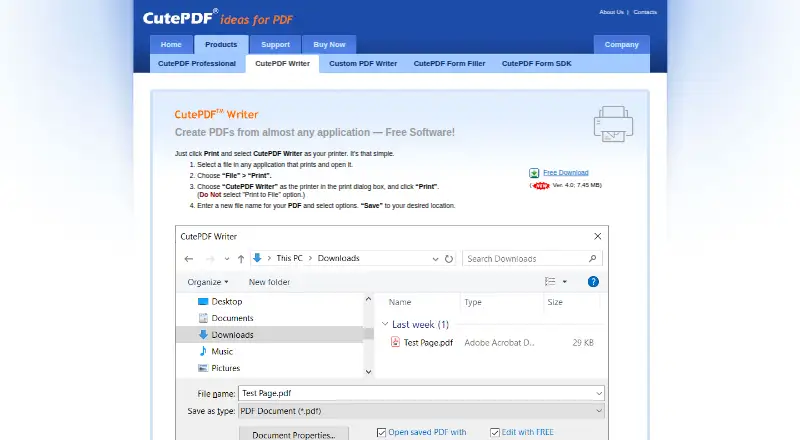800x440 pixels.
Task: Open the Products tab
Action: 221,44
